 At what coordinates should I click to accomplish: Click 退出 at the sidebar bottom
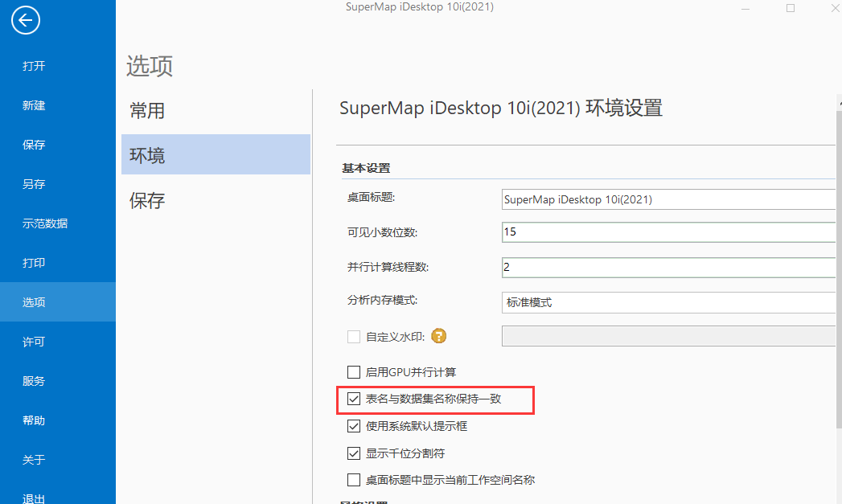[34, 498]
